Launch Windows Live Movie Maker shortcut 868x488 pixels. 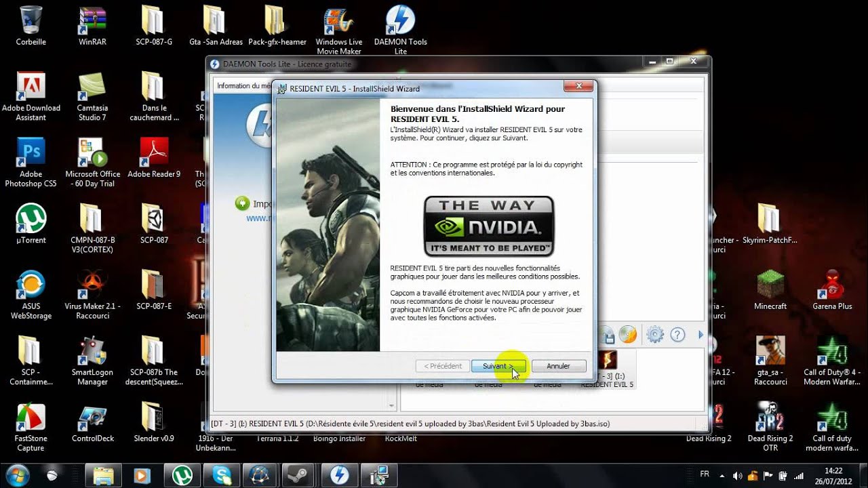339,30
